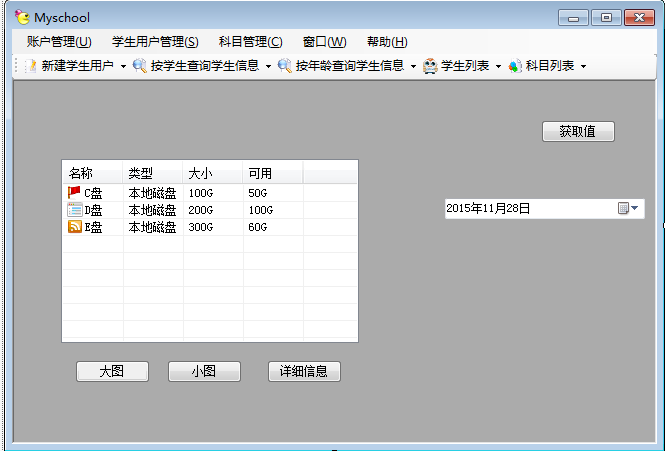The height and width of the screenshot is (451, 665).
Task: Select the red flag icon of C盘
Action: (x=74, y=193)
